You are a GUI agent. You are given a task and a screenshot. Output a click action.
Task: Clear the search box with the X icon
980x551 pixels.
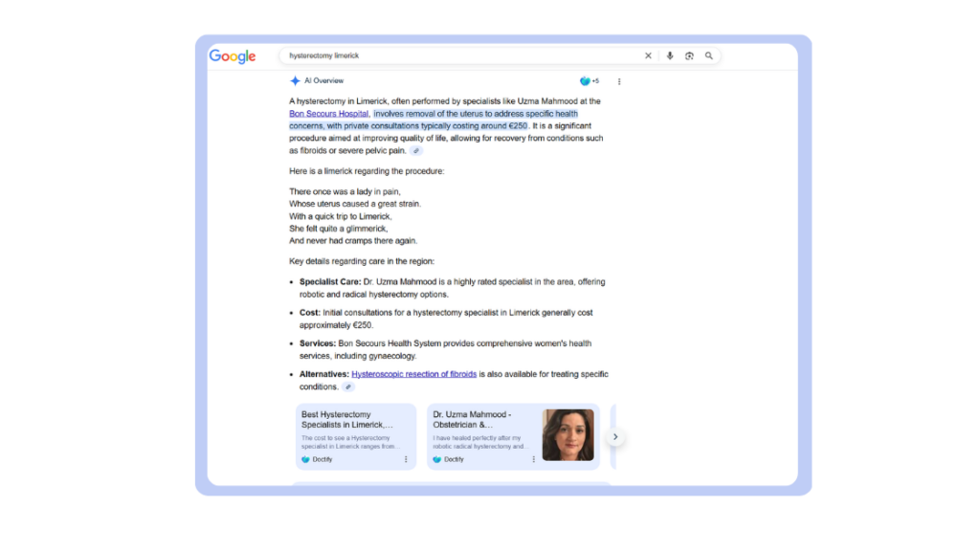coord(648,56)
